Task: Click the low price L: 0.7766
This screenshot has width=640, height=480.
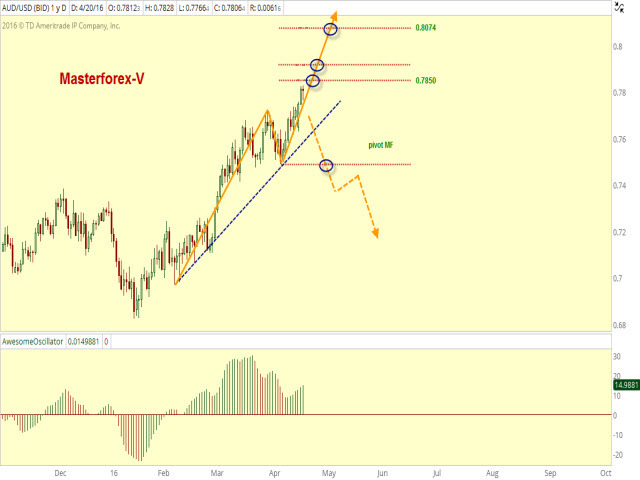Action: (x=194, y=8)
